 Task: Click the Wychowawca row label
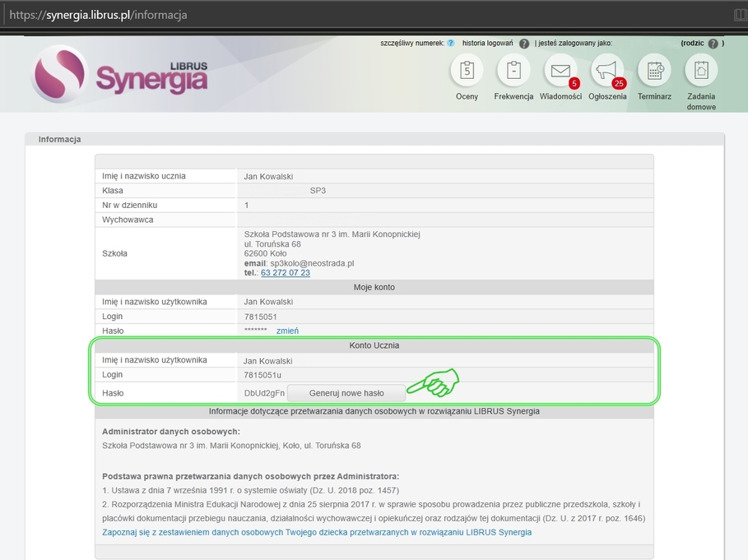point(128,220)
